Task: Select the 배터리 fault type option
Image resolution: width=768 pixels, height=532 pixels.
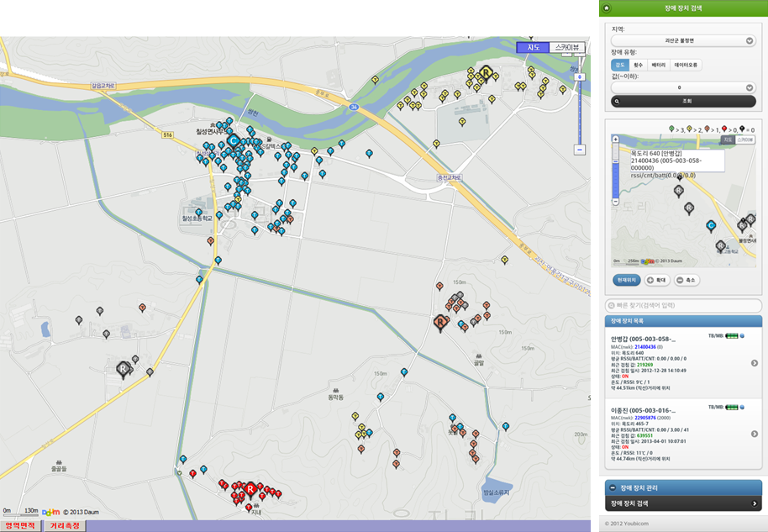Action: (x=660, y=65)
